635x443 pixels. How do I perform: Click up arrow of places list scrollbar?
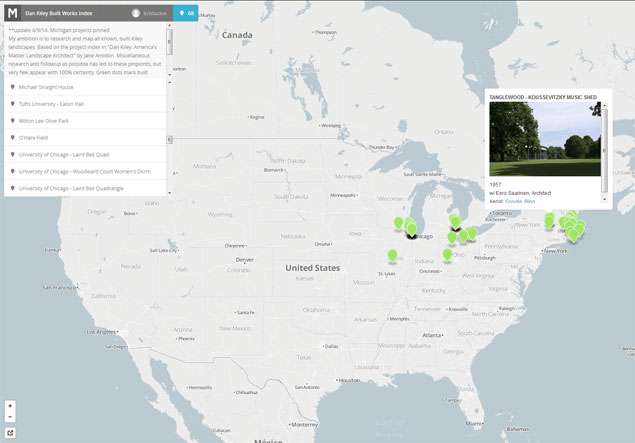click(170, 82)
